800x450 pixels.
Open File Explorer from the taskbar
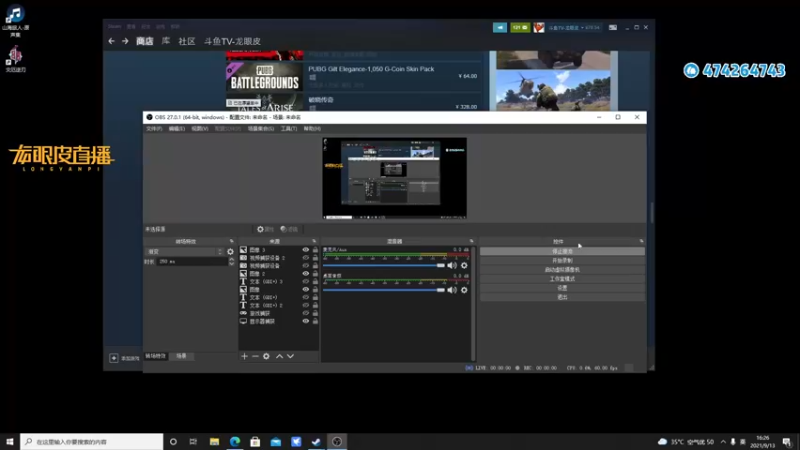click(x=214, y=441)
